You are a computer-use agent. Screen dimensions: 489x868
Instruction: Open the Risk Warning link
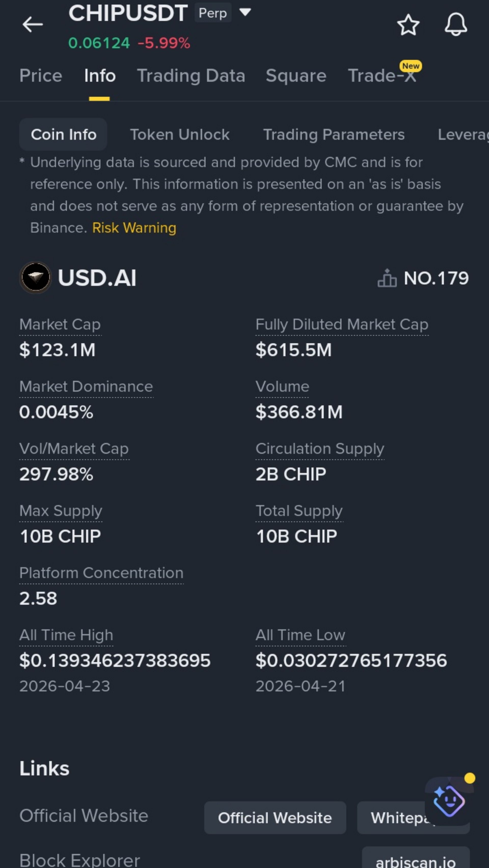click(134, 228)
